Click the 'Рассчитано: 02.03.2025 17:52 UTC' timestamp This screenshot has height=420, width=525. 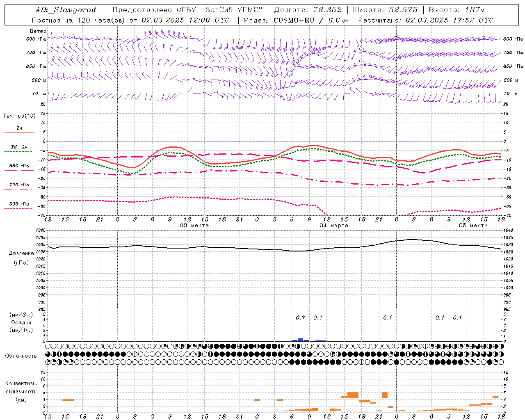(426, 20)
